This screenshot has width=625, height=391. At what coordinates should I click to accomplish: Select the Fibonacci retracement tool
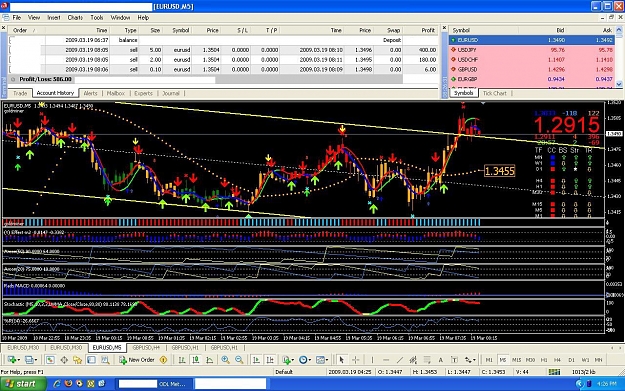coord(427,360)
